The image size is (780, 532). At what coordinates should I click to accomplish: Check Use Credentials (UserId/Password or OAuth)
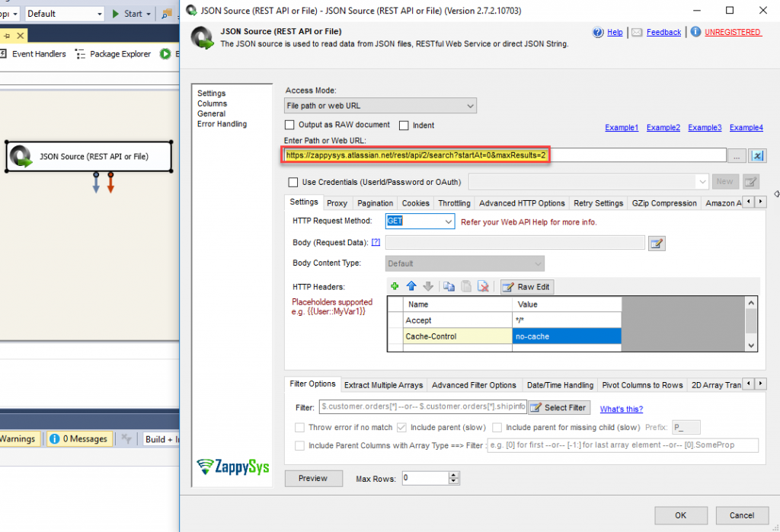[x=293, y=182]
